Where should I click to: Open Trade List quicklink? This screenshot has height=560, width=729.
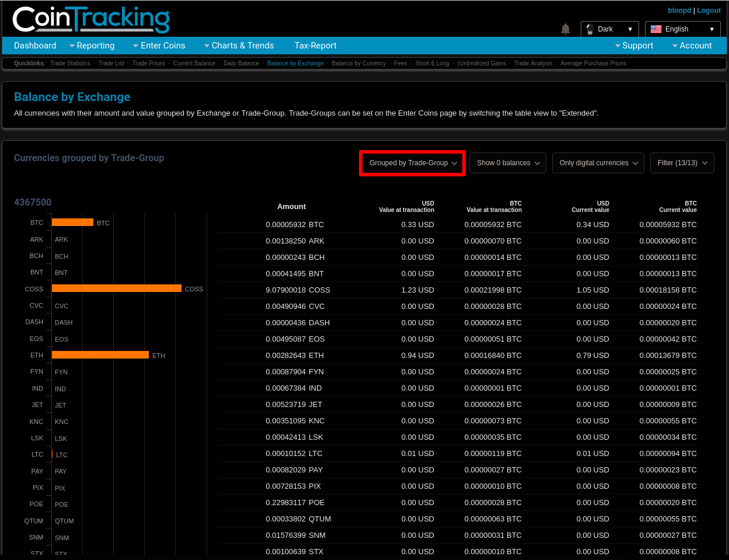111,63
